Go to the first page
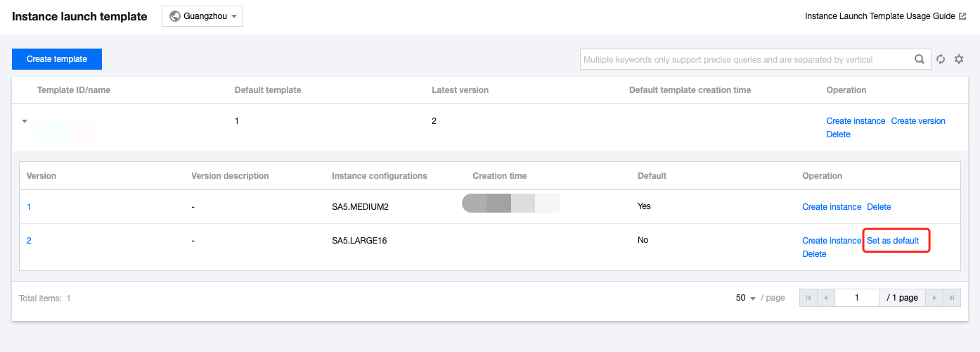This screenshot has height=352, width=980. 808,298
